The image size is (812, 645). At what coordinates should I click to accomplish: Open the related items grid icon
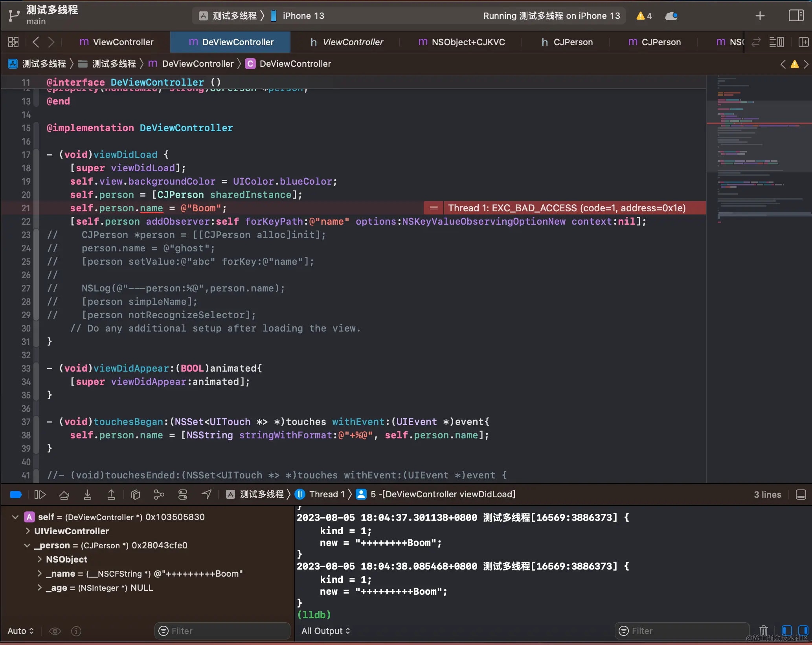coord(13,42)
